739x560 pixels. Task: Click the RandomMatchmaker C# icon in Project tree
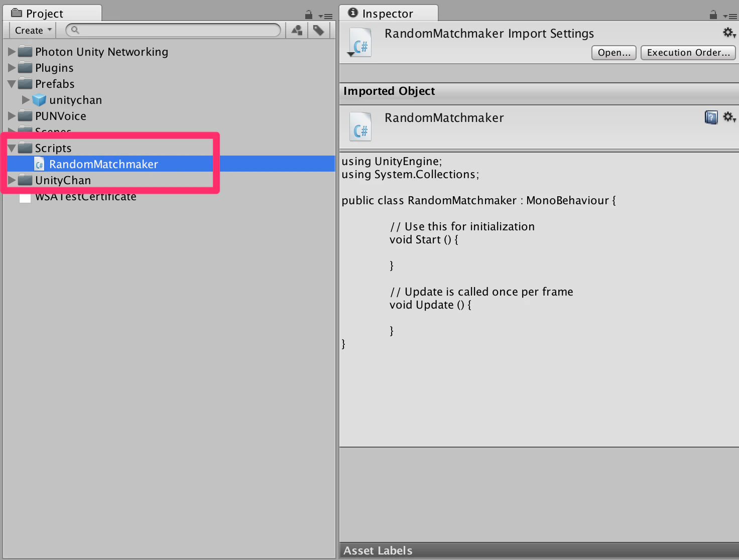point(39,164)
